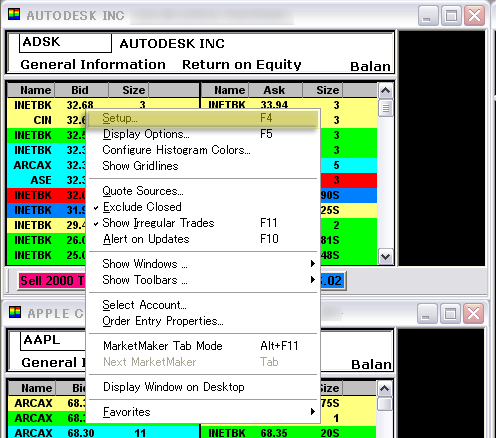Maximize the AUTODESK INC window
This screenshot has height=438, width=496.
pos(451,15)
